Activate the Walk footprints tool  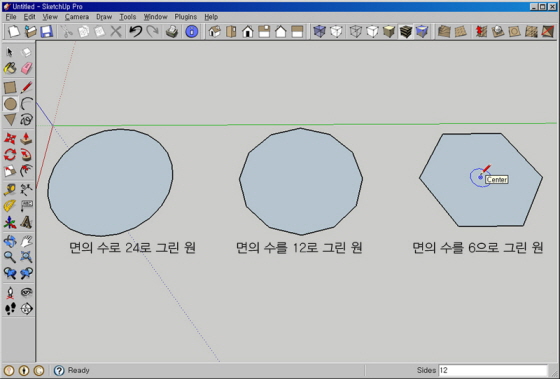coord(10,309)
